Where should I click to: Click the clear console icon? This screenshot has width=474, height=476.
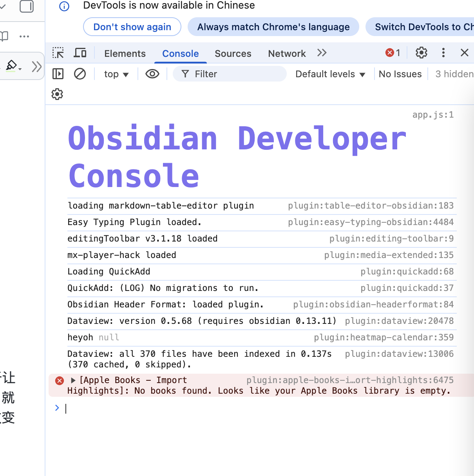pyautogui.click(x=80, y=74)
